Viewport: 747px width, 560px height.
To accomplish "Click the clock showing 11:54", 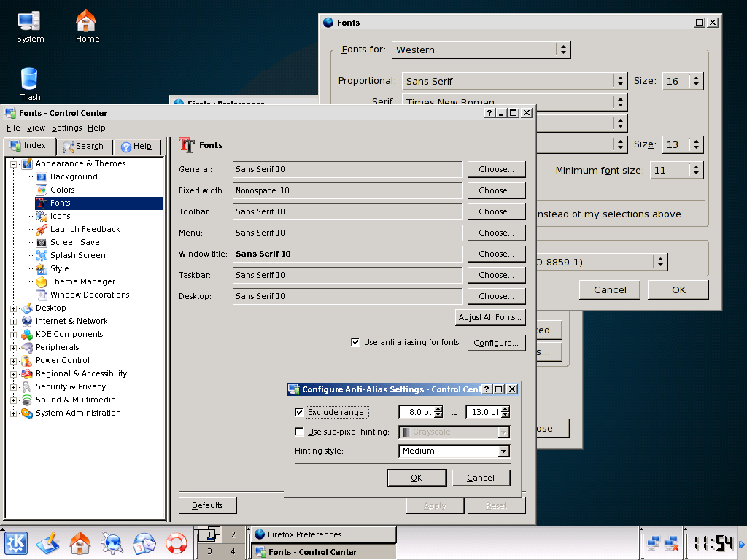I will [x=713, y=543].
